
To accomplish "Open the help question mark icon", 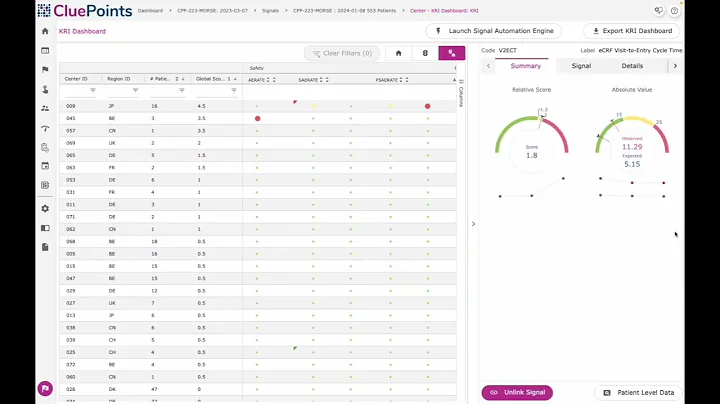I will (x=674, y=11).
